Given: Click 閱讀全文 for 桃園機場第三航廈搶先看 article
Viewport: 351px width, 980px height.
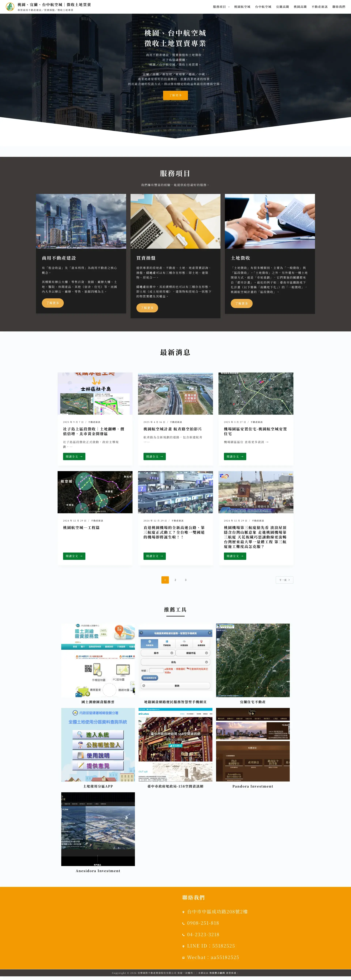Looking at the screenshot, I should 235,556.
